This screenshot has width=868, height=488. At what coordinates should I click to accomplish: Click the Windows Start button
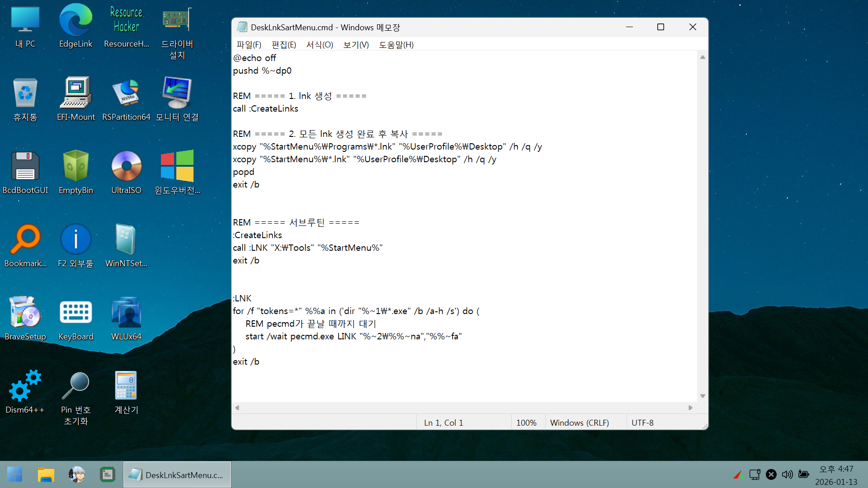pyautogui.click(x=15, y=475)
